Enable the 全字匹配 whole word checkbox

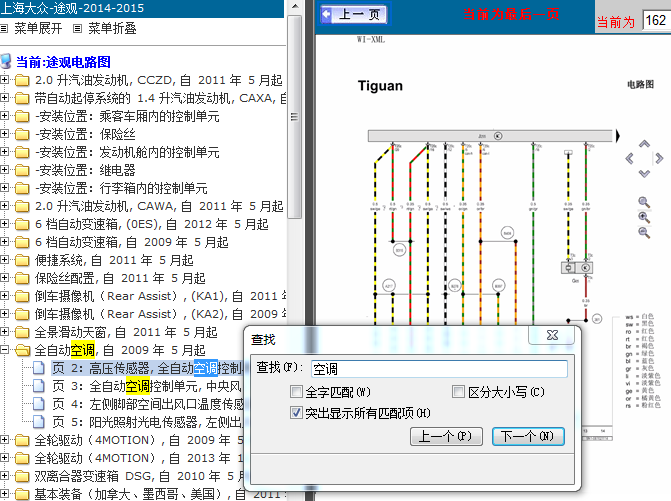coord(296,391)
